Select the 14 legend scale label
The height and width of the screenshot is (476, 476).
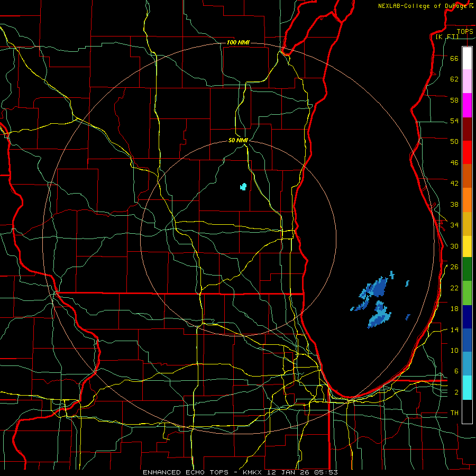[454, 329]
